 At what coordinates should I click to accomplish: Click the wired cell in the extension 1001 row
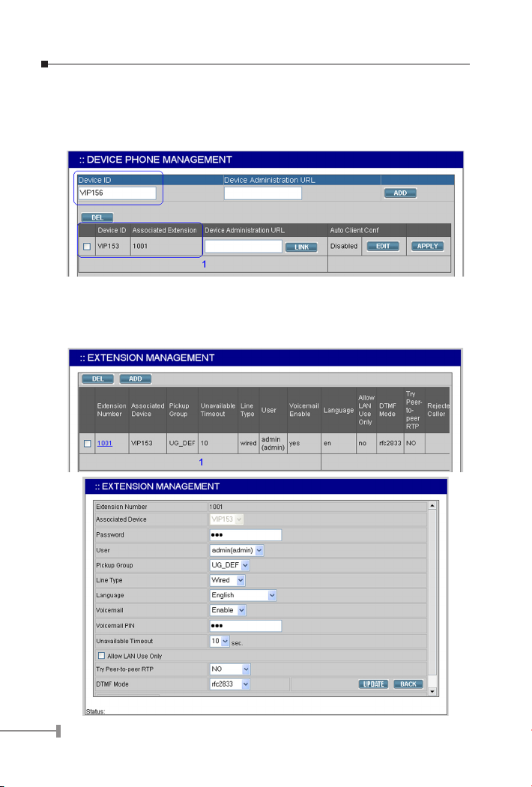click(x=249, y=444)
